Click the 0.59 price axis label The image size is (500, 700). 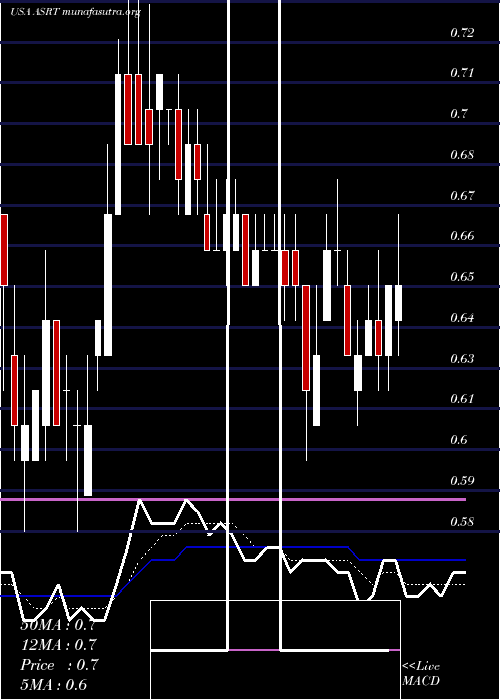(x=462, y=481)
